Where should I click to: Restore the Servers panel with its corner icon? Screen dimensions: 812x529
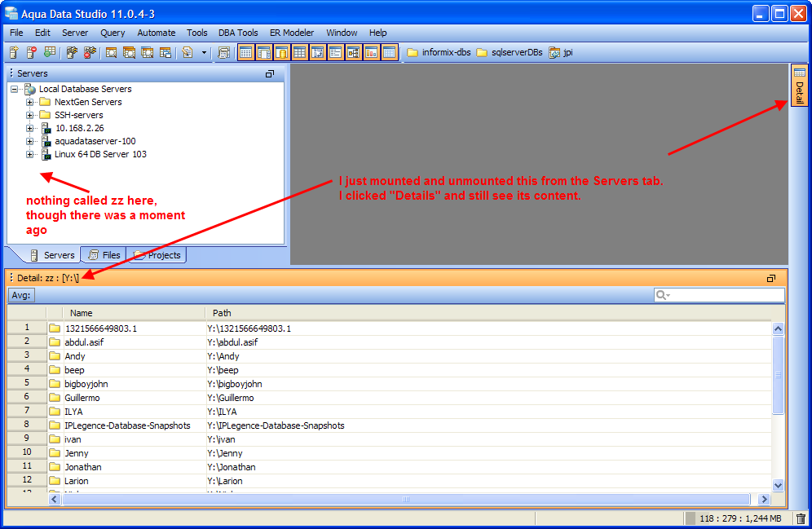270,74
